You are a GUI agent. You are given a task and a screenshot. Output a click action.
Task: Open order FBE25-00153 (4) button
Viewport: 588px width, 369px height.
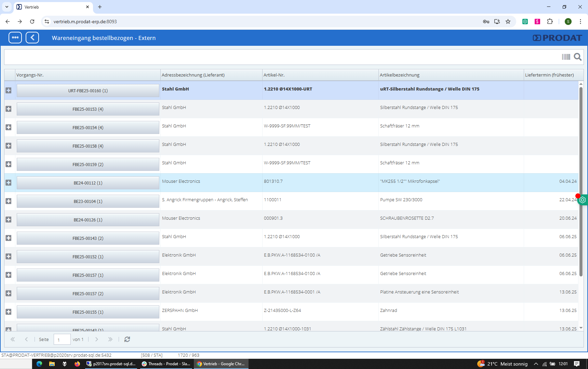(88, 109)
